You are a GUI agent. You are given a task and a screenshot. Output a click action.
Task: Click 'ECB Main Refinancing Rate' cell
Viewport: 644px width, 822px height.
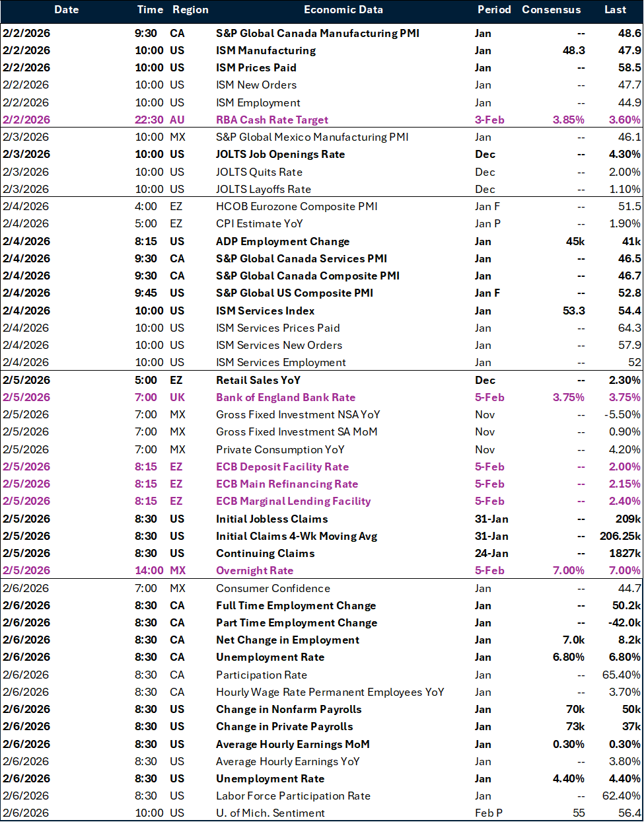pyautogui.click(x=287, y=484)
